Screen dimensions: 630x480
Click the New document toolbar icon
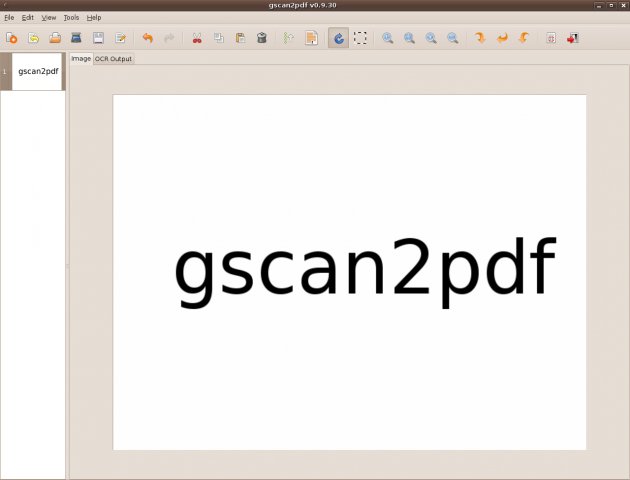pyautogui.click(x=11, y=38)
